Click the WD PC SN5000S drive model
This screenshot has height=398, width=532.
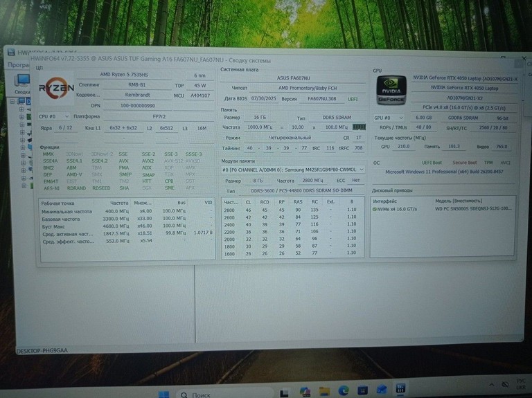473,209
